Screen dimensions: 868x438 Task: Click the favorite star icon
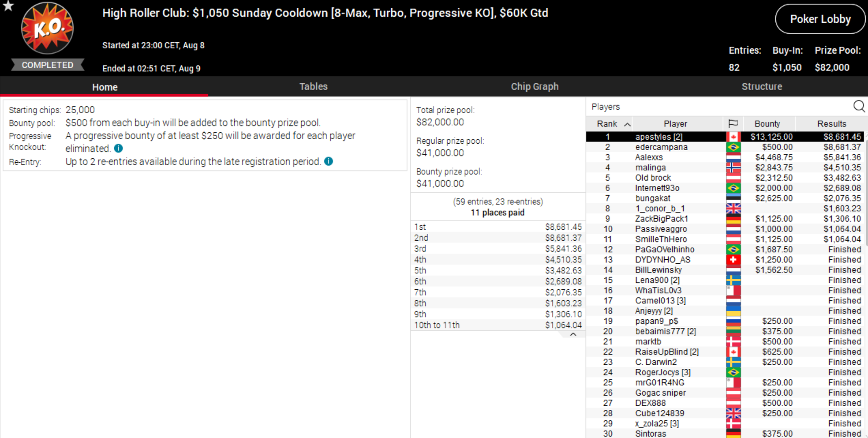(8, 6)
